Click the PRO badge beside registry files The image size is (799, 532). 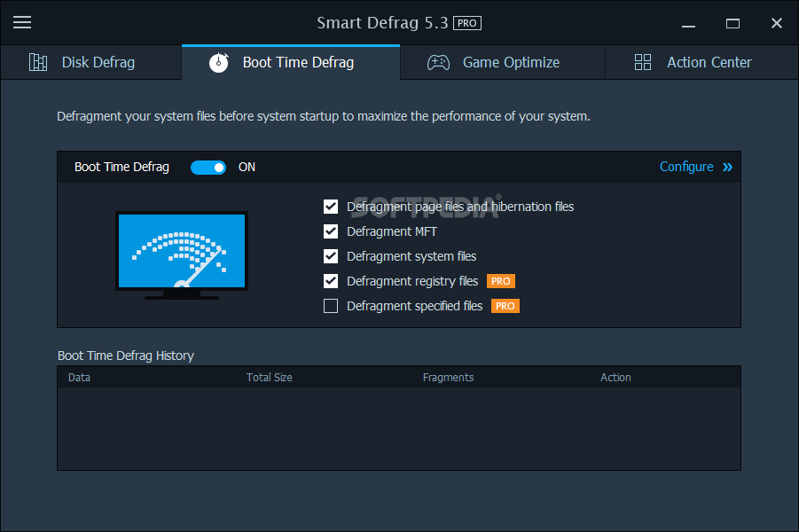500,281
